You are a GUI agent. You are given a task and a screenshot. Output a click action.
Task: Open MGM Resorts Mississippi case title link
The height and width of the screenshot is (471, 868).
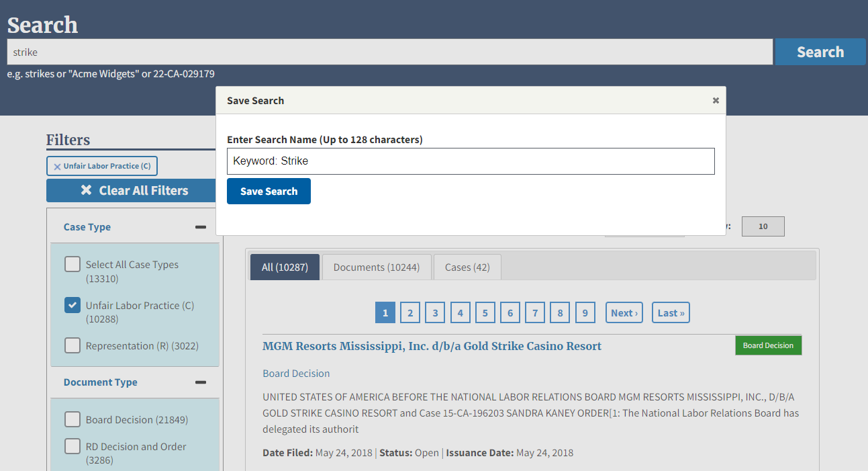[x=432, y=346]
